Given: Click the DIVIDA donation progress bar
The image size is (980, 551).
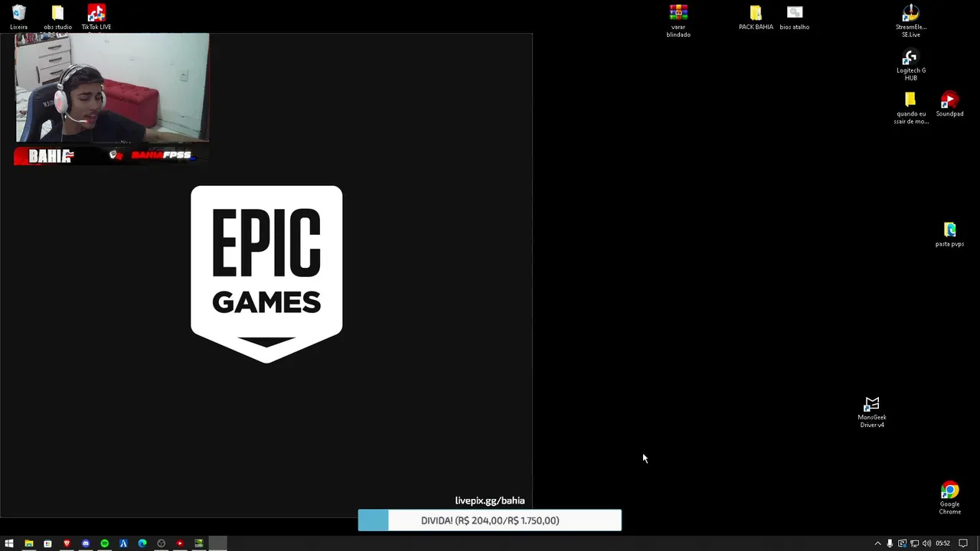Looking at the screenshot, I should 490,520.
